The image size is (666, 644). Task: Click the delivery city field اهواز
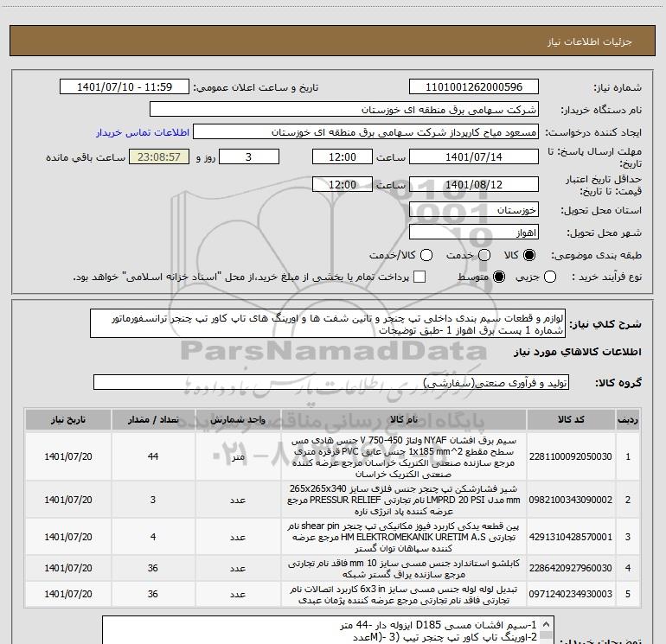[x=474, y=233]
